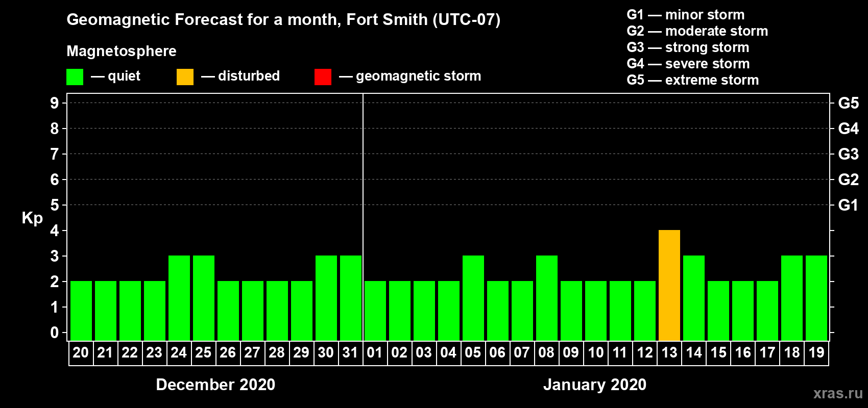Screen dimensions: 868x408
Task: Click the Kp axis label
Action: [32, 218]
